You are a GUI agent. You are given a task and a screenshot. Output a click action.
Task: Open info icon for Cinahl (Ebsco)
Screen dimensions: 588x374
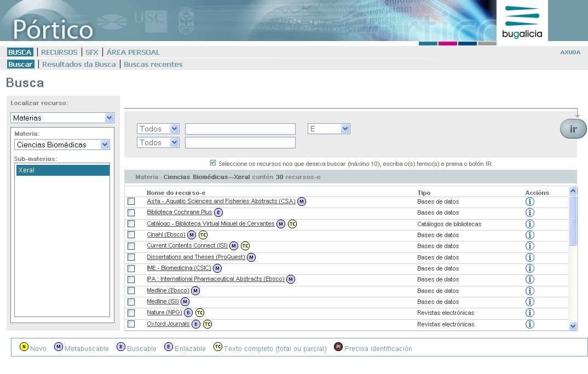click(529, 235)
